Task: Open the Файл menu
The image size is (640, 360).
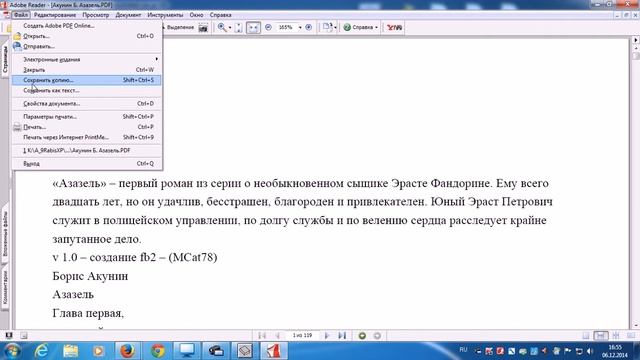Action: coord(20,15)
